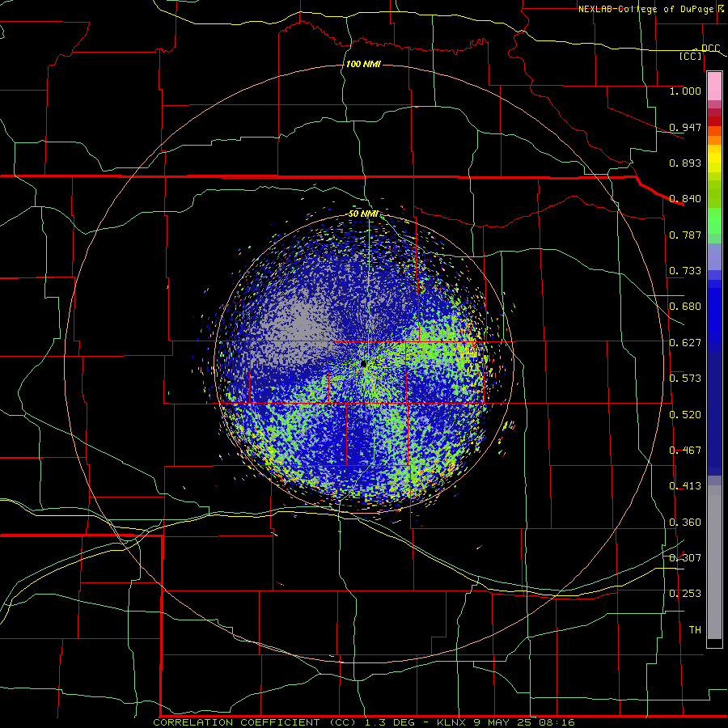
Task: Click the black radar site dot at center
Action: click(363, 364)
